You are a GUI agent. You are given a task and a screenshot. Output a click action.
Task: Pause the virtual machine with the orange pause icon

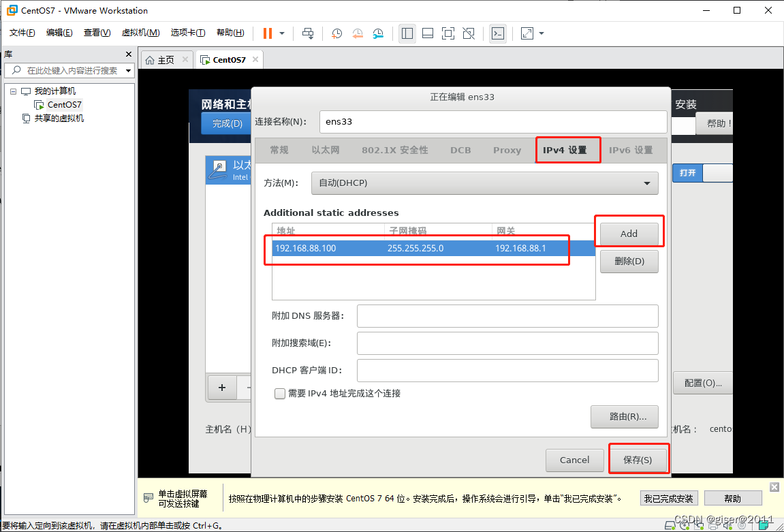pos(268,33)
